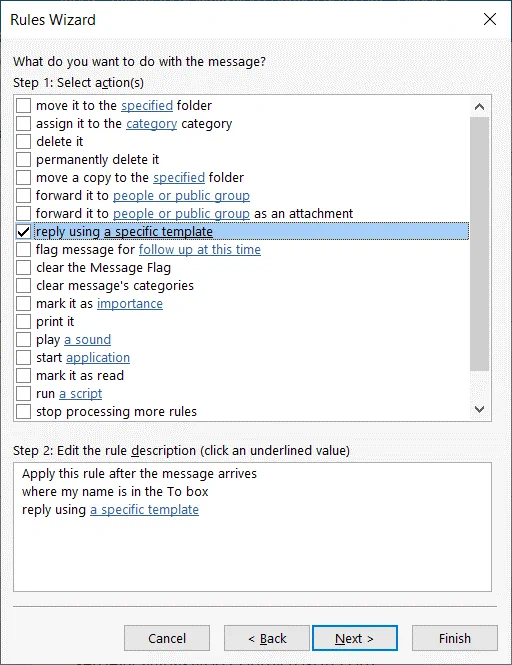Click "a sound" link in play action
This screenshot has height=665, width=512.
[87, 339]
